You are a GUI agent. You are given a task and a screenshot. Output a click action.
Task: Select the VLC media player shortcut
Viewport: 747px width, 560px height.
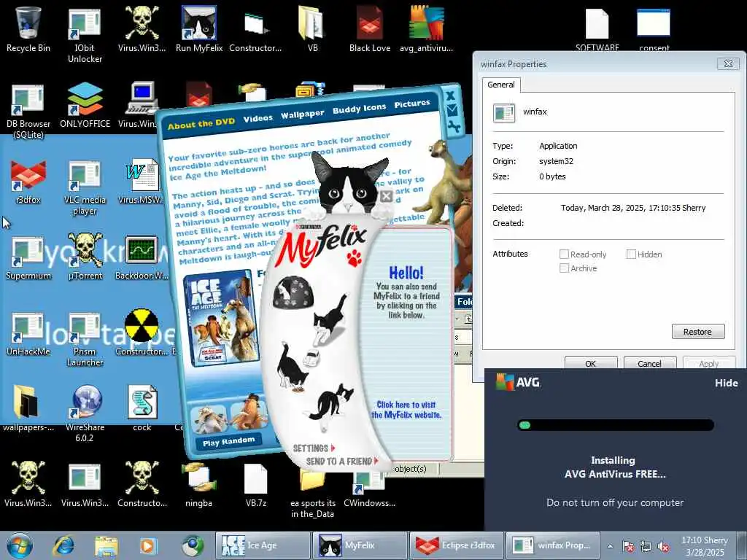[85, 187]
